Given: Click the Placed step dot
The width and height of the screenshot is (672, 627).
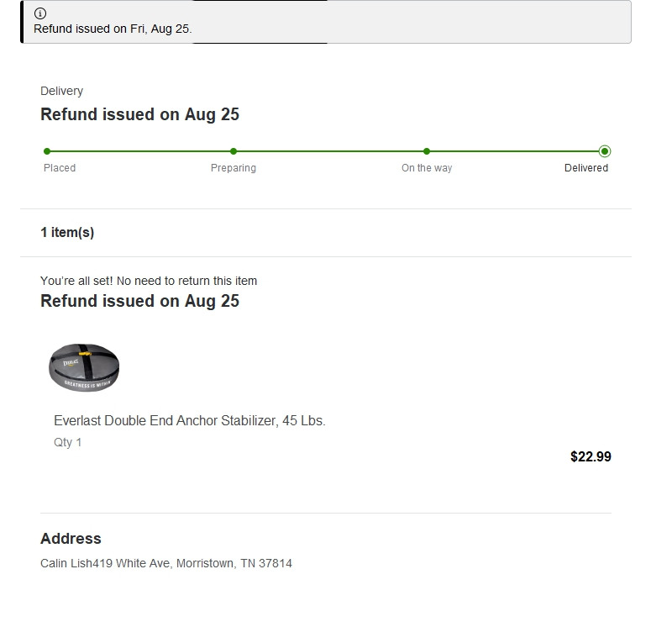Looking at the screenshot, I should 47,151.
